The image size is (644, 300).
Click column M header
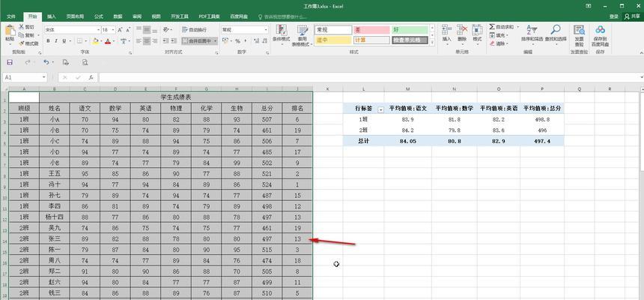407,88
